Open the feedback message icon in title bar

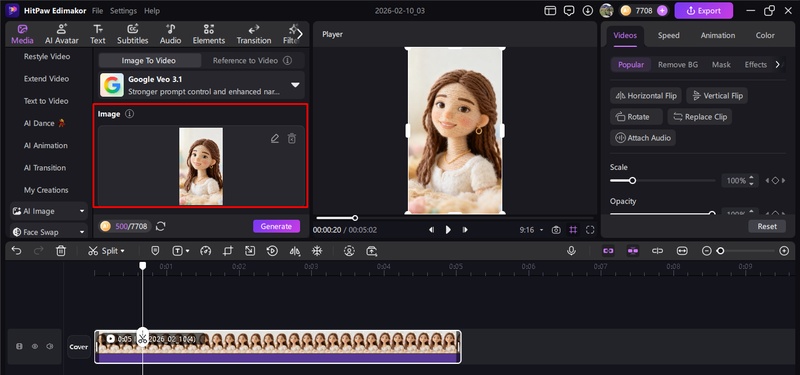click(569, 10)
